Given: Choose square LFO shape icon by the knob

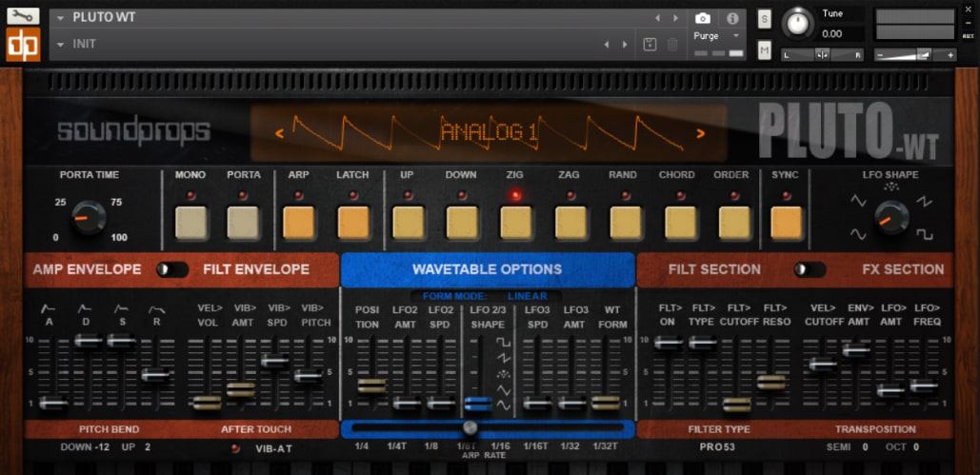Looking at the screenshot, I should point(925,234).
